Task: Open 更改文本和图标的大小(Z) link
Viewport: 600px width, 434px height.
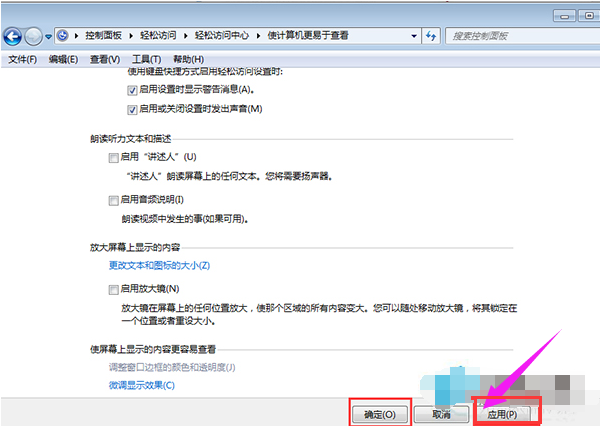Action: point(159,266)
